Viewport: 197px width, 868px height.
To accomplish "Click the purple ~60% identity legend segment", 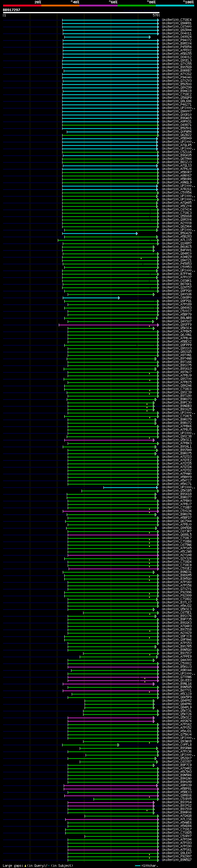I will pyautogui.click(x=98, y=6).
